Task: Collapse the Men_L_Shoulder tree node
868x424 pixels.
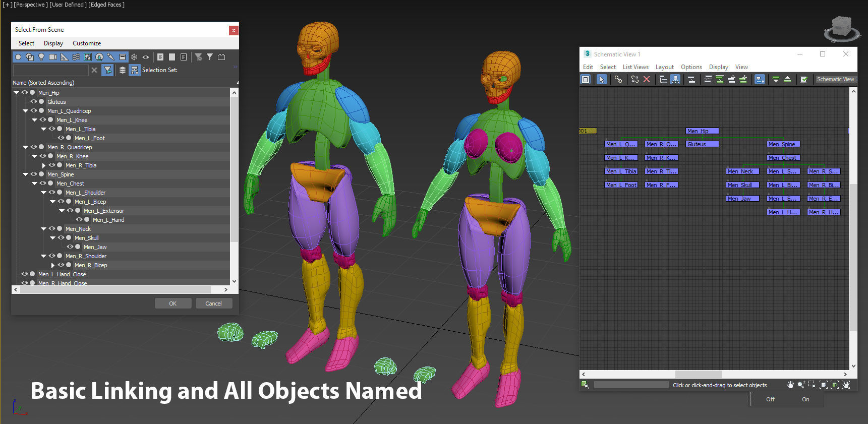Action: [43, 192]
